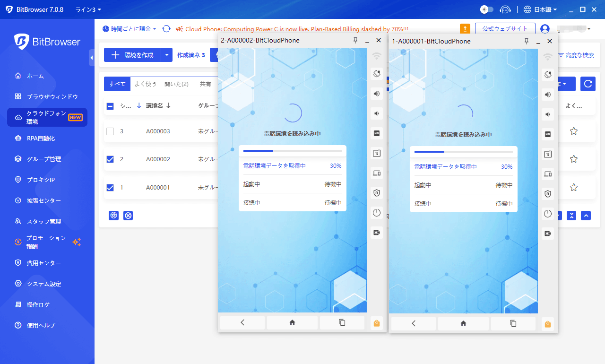Image resolution: width=605 pixels, height=364 pixels.
Task: Toggle the select-all checkbox in the table header
Action: [109, 105]
